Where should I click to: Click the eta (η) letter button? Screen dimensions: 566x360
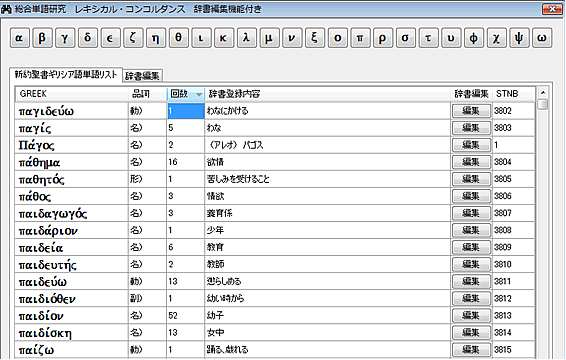pyautogui.click(x=156, y=38)
